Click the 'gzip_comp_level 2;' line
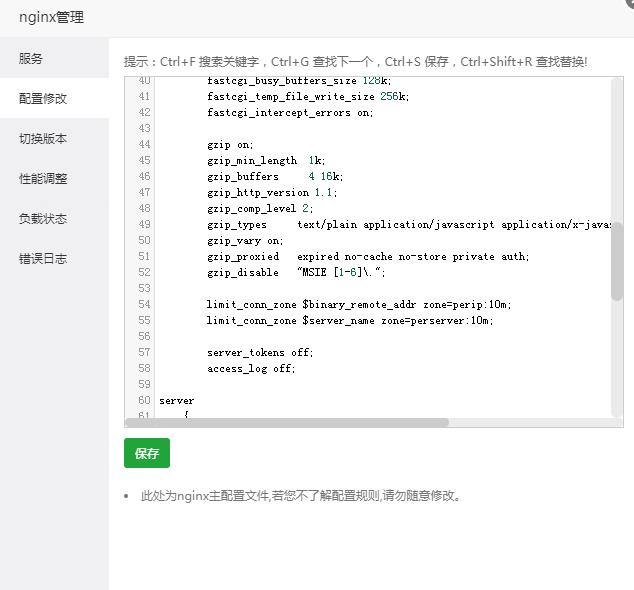 coord(260,209)
